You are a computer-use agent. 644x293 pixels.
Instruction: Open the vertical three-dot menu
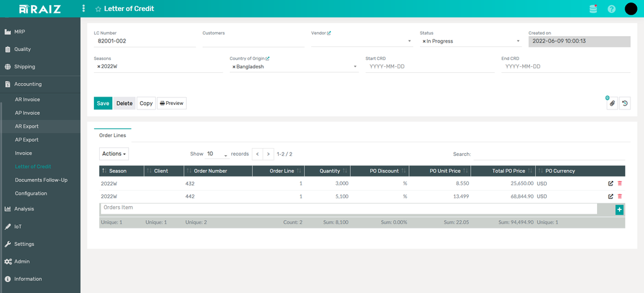coord(84,8)
